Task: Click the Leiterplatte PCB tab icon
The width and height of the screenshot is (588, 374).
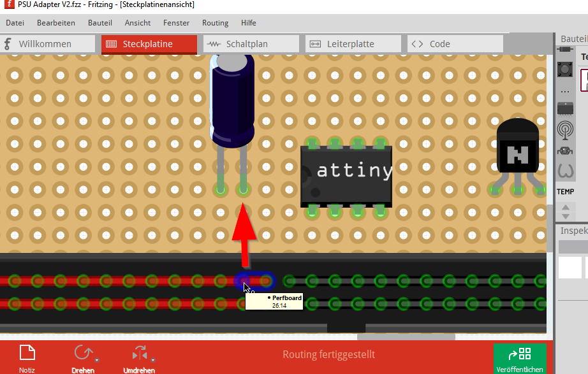Action: [315, 44]
